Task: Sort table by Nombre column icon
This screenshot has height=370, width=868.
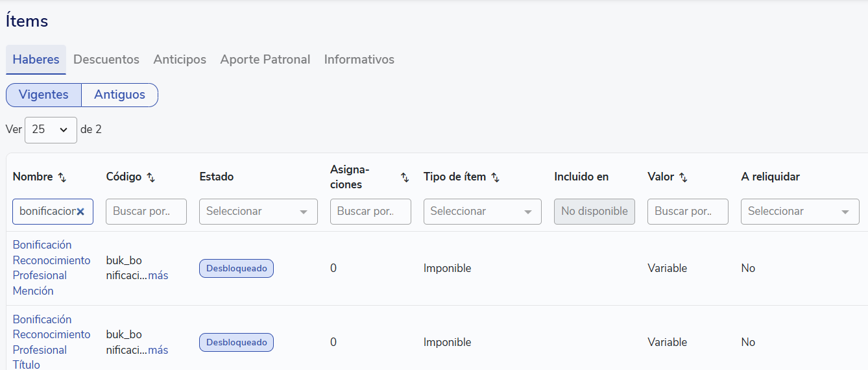Action: (x=62, y=177)
